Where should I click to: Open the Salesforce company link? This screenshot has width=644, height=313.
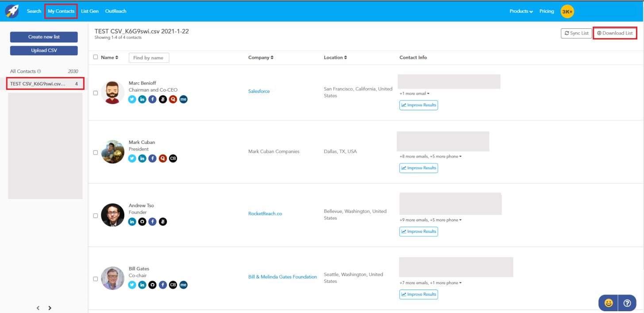(259, 91)
